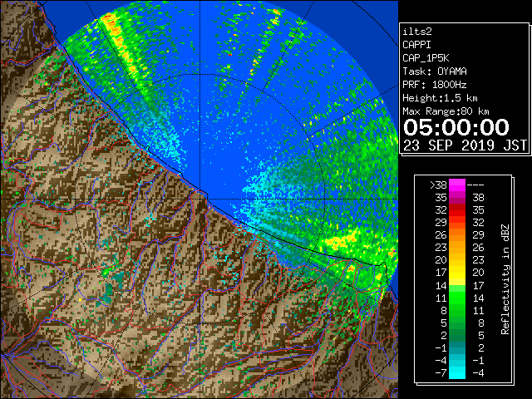Select the 'Height:1.5 km' line

[440, 98]
